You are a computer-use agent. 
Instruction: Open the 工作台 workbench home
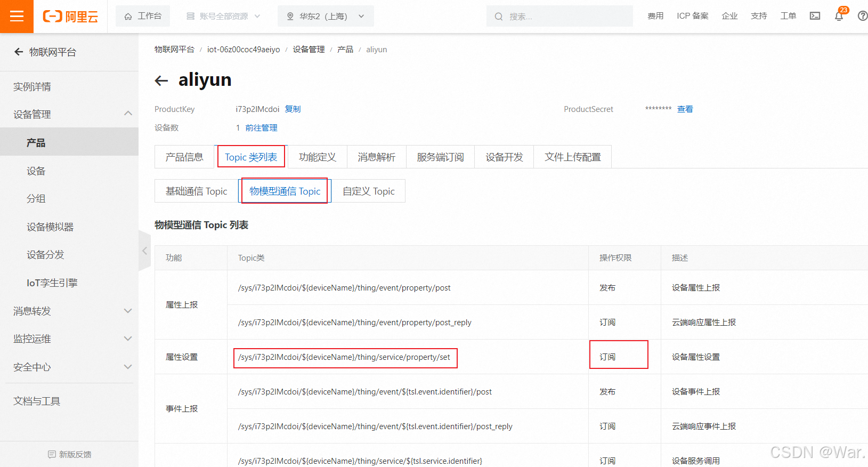(x=143, y=16)
